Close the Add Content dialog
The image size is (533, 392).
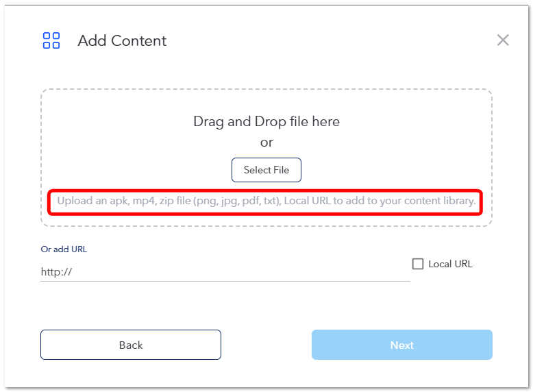tap(503, 40)
